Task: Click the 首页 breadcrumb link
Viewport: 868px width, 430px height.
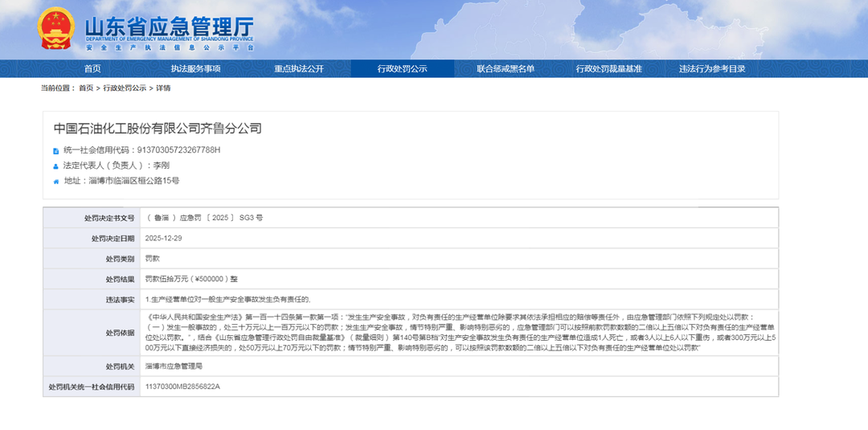Action: pyautogui.click(x=86, y=88)
